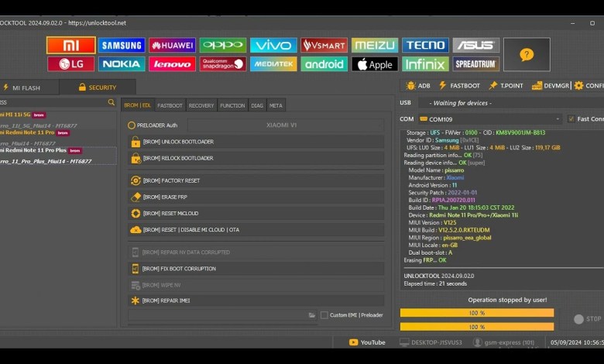The width and height of the screenshot is (604, 364).
Task: Select the Oppo brand logo
Action: click(x=223, y=46)
